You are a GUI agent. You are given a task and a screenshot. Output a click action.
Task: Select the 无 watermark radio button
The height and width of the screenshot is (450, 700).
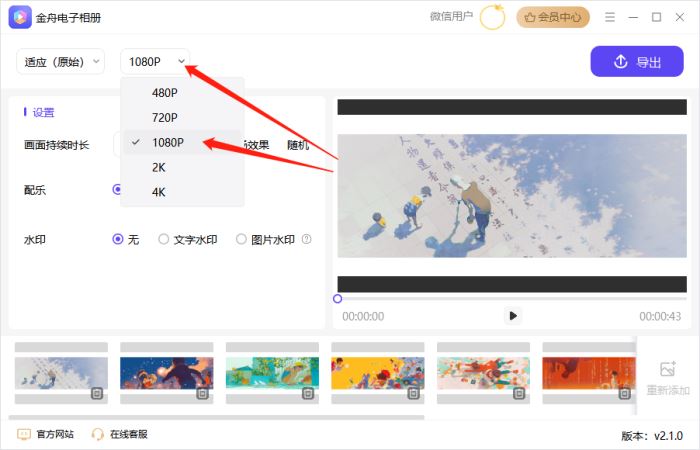click(118, 239)
